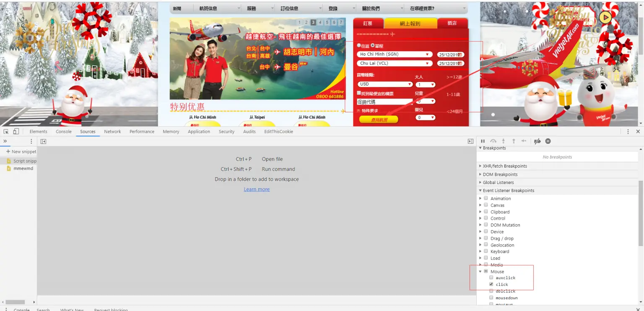Toggle the device toolbar icon
644x311 pixels.
[x=16, y=132]
